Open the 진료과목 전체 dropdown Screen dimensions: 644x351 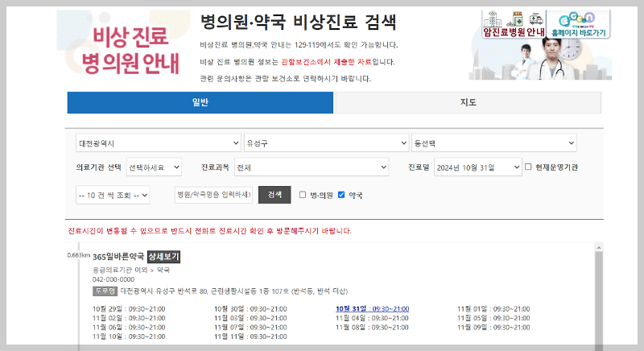click(312, 167)
